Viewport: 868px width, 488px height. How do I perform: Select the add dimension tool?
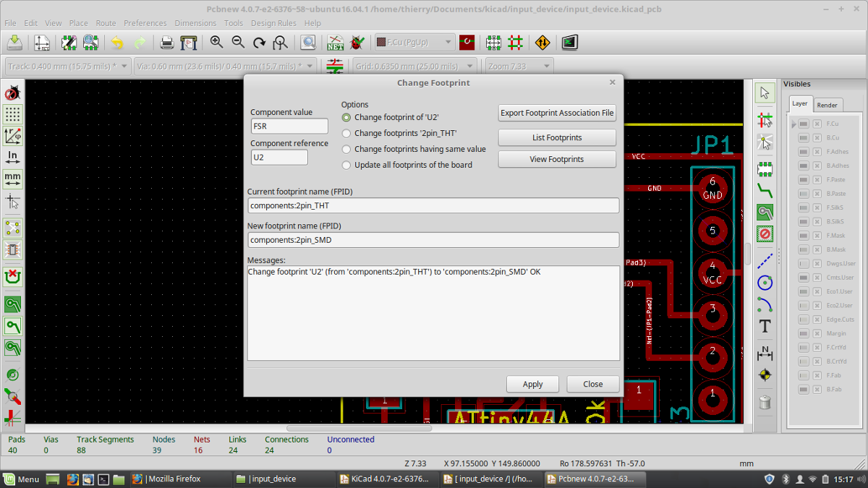coord(765,353)
